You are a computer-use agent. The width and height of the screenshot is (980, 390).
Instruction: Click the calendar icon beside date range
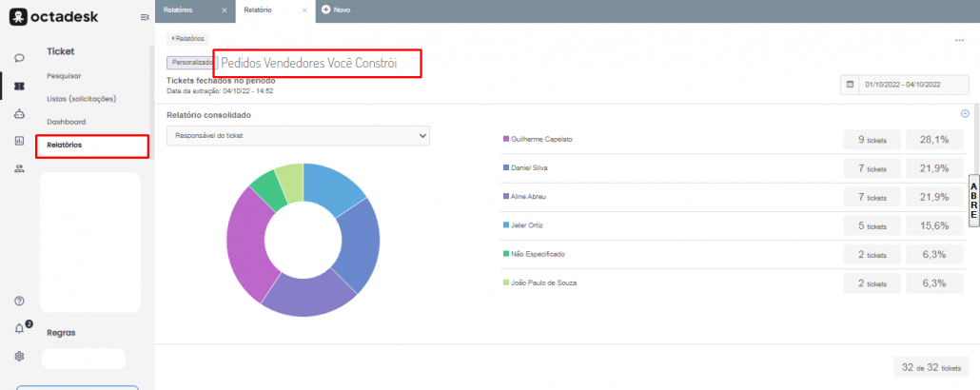tap(850, 85)
